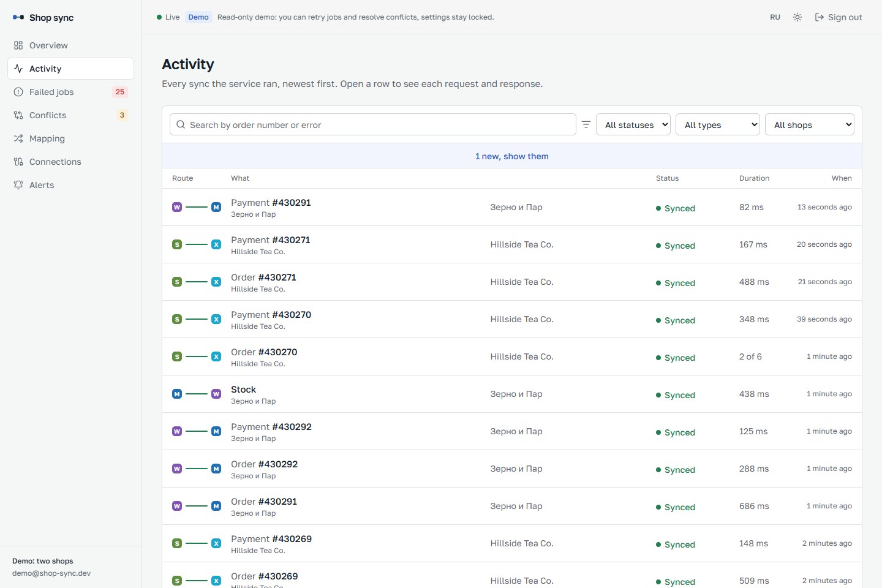This screenshot has width=882, height=588.
Task: Toggle light/dark theme sun icon
Action: tap(797, 17)
